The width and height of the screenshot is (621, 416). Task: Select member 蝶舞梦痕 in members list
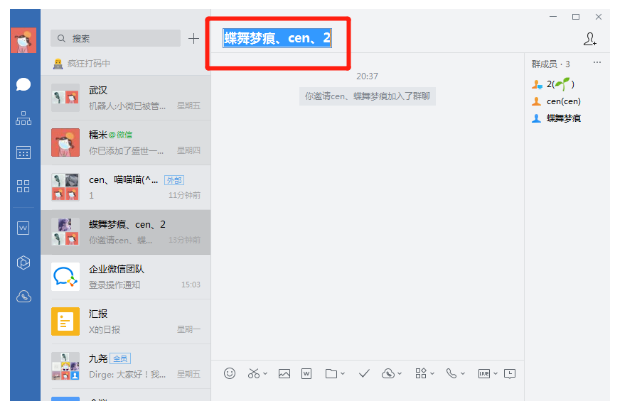click(556, 118)
